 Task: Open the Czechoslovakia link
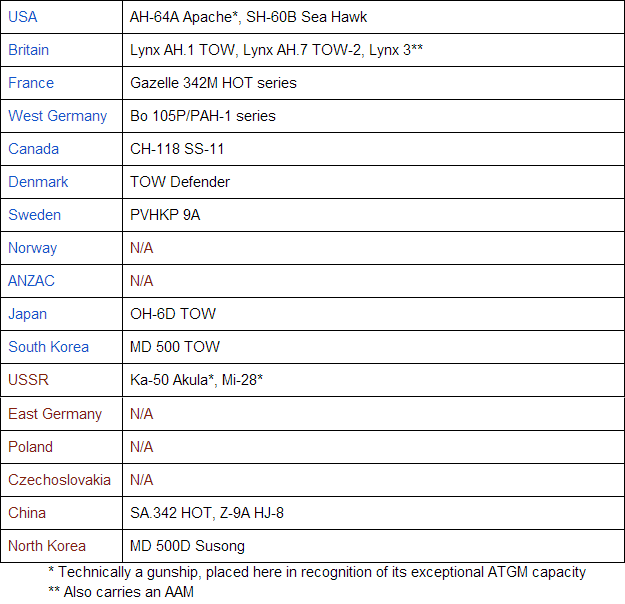59,480
